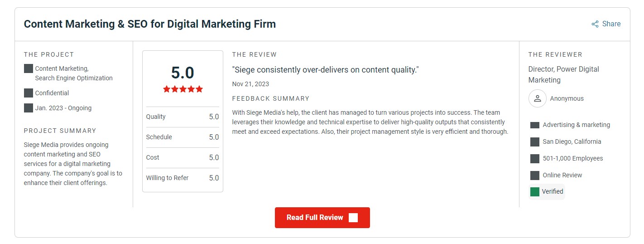This screenshot has height=244, width=644.
Task: Open the Read Full Review button
Action: (x=322, y=218)
